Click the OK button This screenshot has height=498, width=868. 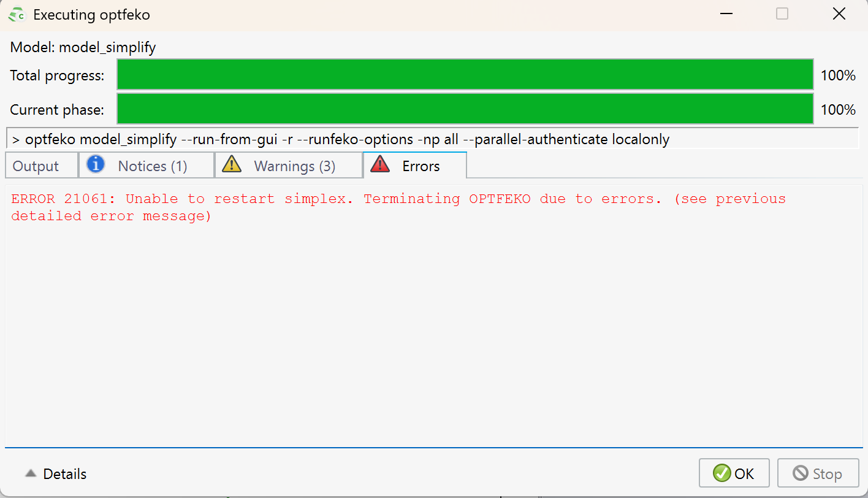click(734, 473)
